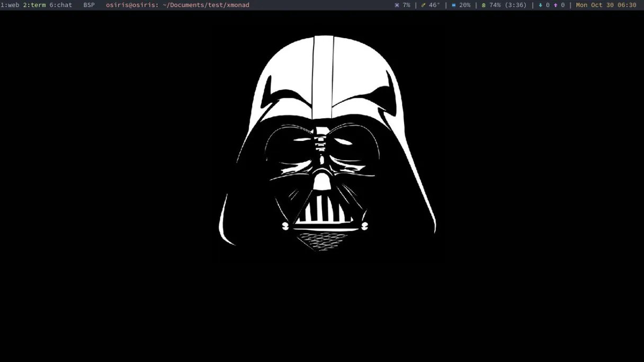Click the 46° temperature reading
644x362 pixels.
(434, 5)
